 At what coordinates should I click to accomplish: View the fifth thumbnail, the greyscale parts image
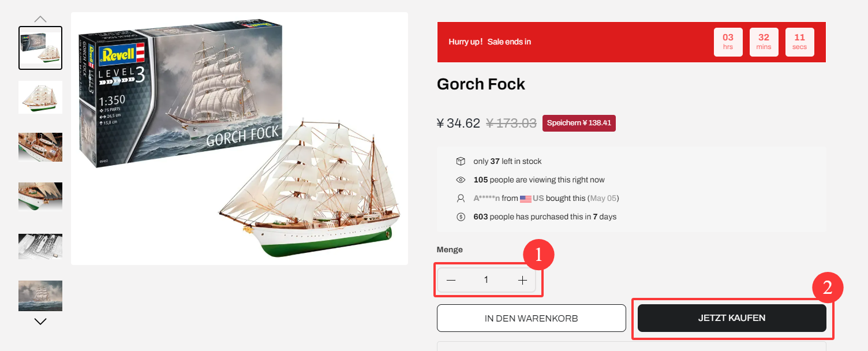(x=40, y=247)
